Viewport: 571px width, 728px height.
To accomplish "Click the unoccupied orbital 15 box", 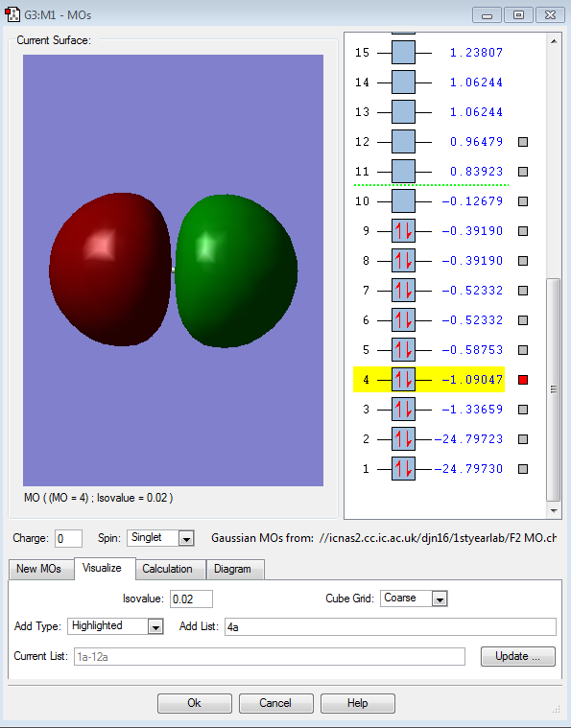I will click(x=403, y=53).
